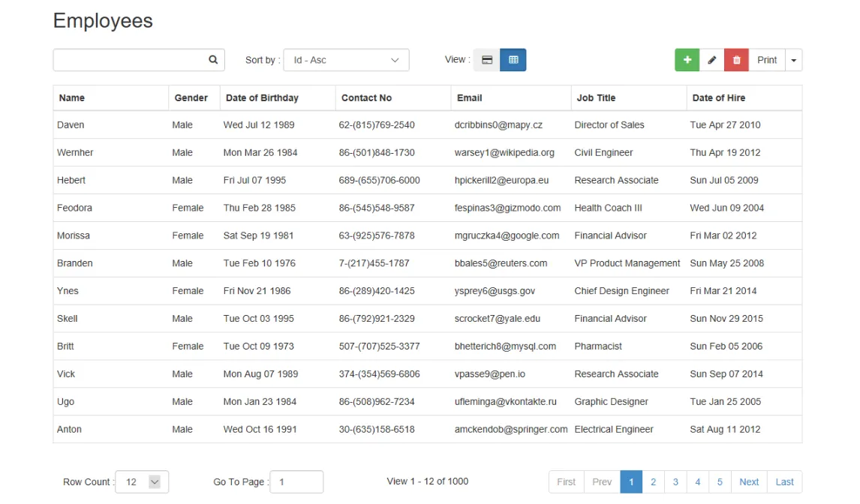Select Feodora's row in the table
Viewport: 860px width, 504px height.
[300, 208]
